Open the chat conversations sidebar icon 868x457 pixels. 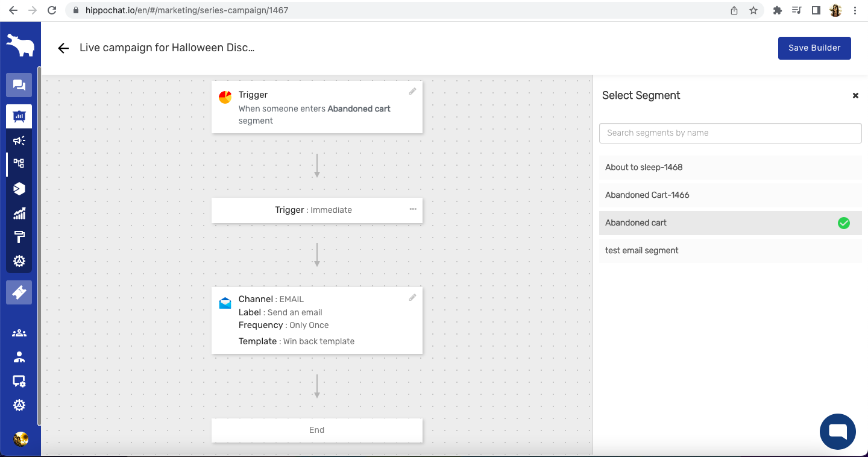pyautogui.click(x=19, y=85)
